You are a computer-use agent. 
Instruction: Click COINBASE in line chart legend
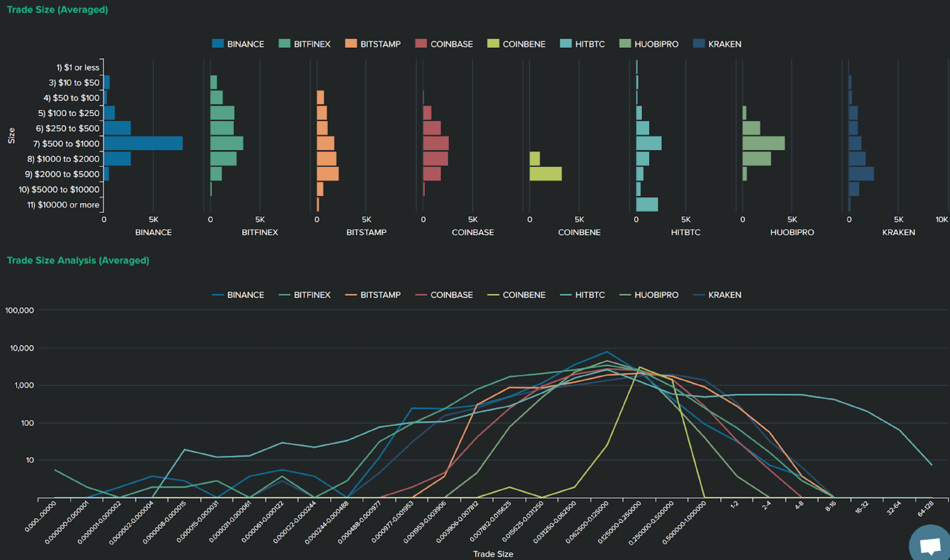[444, 295]
